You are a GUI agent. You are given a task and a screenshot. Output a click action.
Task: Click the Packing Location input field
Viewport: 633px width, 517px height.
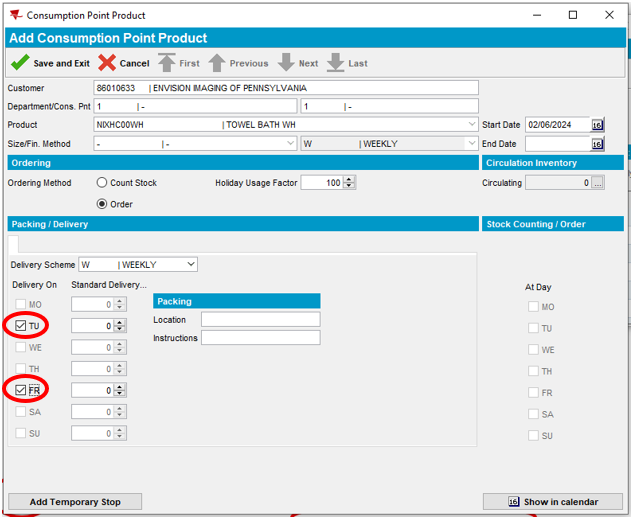[x=260, y=320]
